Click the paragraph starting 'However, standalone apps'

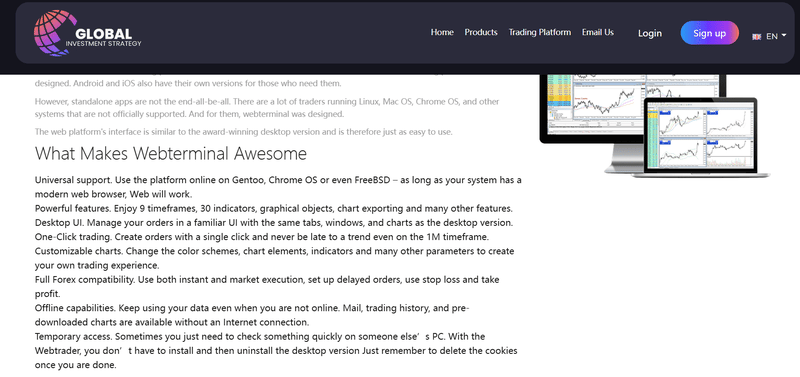[267, 108]
